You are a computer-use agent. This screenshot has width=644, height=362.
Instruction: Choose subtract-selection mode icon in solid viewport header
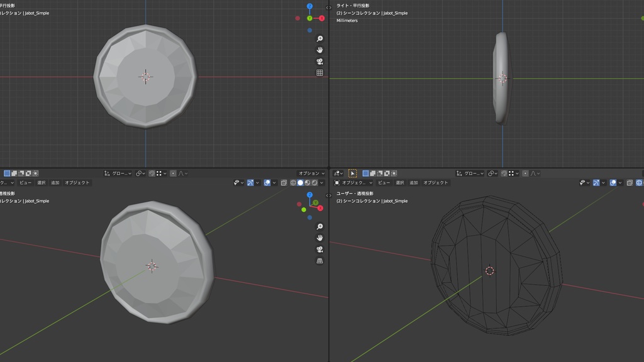pyautogui.click(x=21, y=173)
